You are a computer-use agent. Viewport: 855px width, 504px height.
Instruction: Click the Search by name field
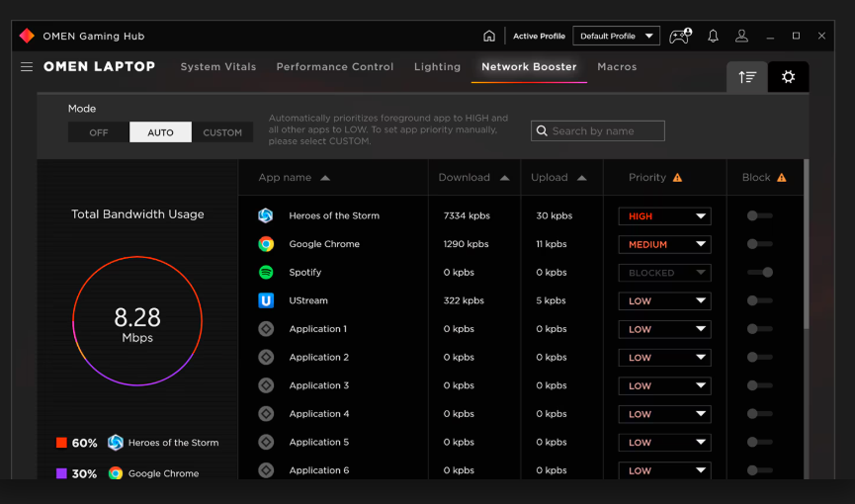tap(598, 130)
